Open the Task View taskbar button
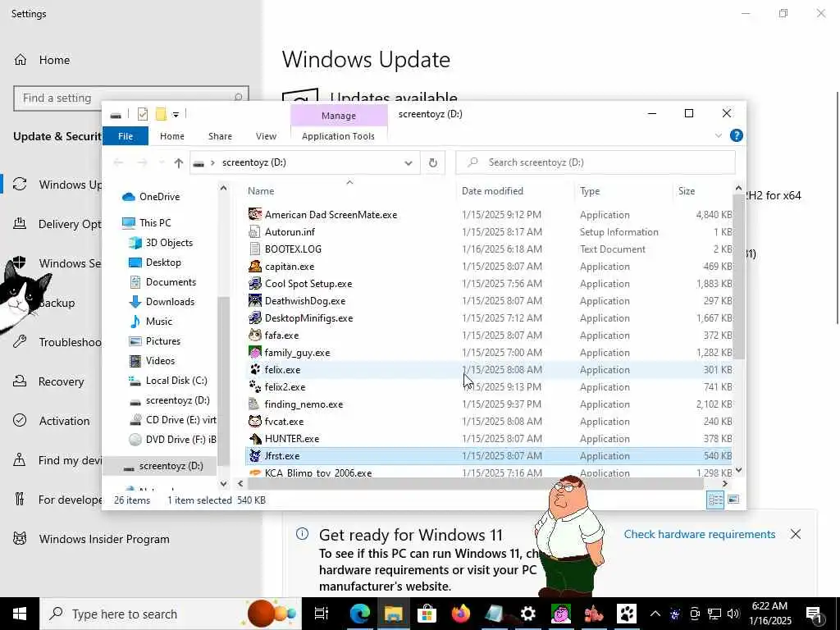 pyautogui.click(x=322, y=614)
